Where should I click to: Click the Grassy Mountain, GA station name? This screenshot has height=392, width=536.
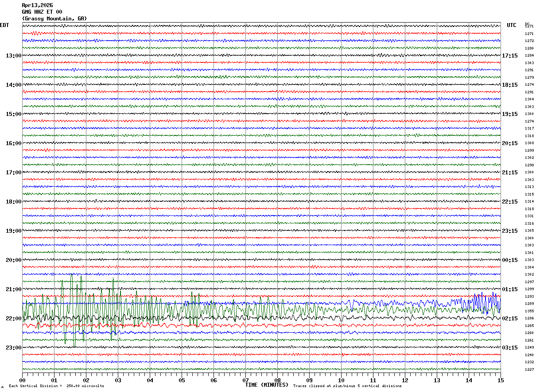click(x=54, y=19)
